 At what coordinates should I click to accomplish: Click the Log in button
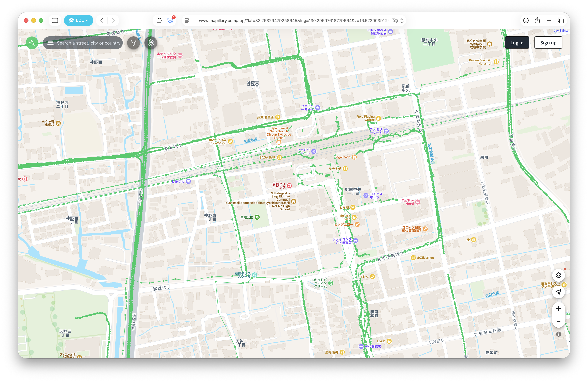tap(517, 43)
